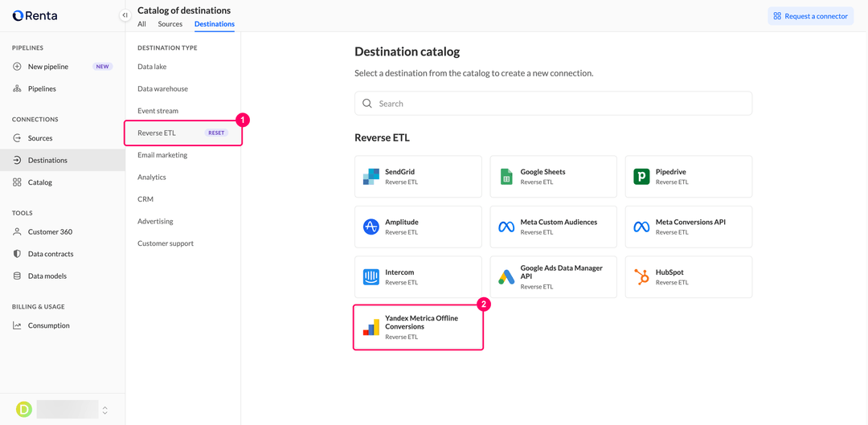The width and height of the screenshot is (868, 425).
Task: Click the Renta logo
Action: [35, 15]
